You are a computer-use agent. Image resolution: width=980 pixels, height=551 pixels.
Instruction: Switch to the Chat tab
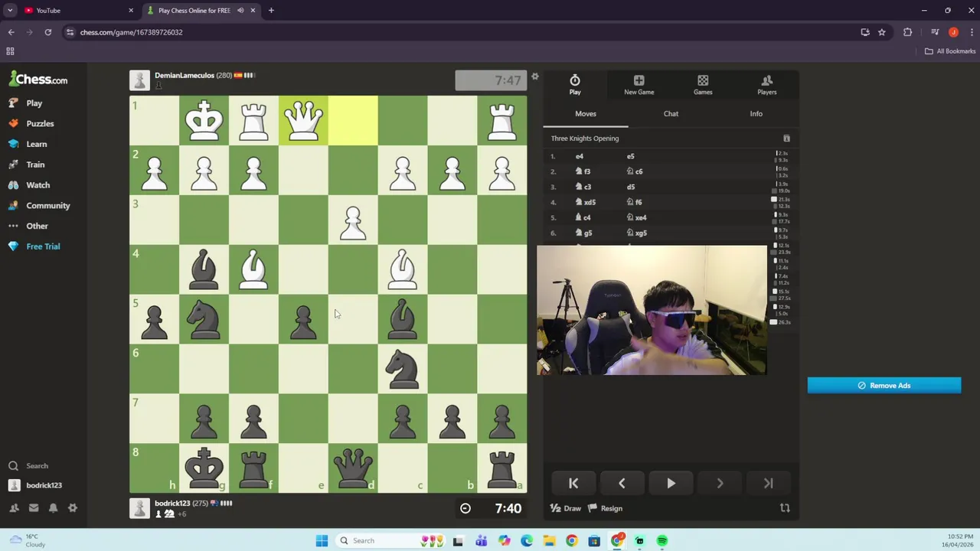pos(671,113)
